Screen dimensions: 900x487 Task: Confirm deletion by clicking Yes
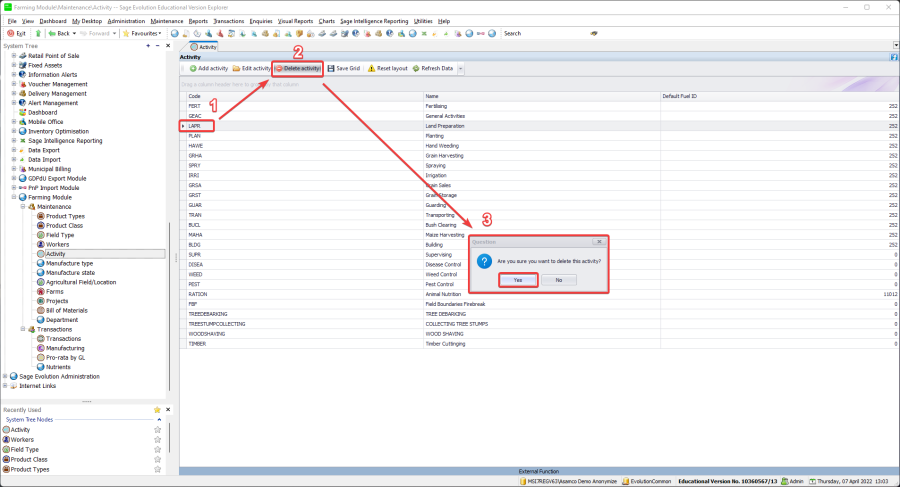pos(518,280)
